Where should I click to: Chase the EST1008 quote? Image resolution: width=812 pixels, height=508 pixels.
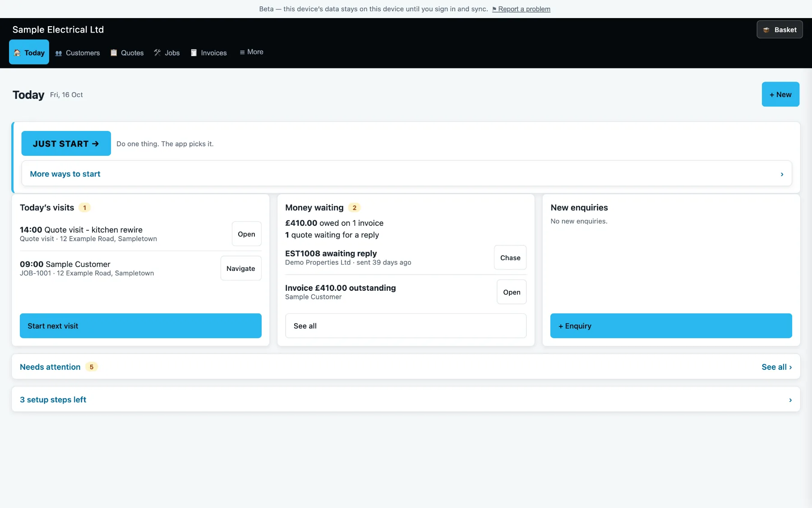point(510,257)
